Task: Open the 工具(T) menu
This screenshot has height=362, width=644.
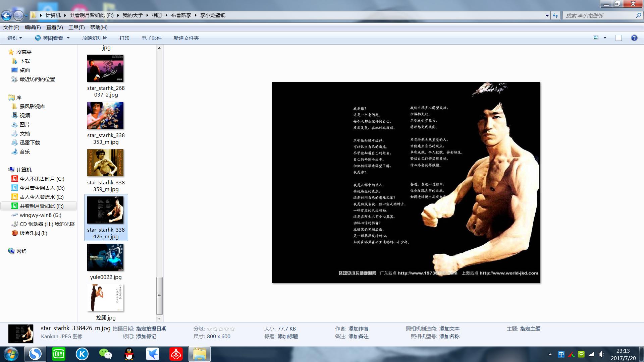Action: click(x=76, y=27)
